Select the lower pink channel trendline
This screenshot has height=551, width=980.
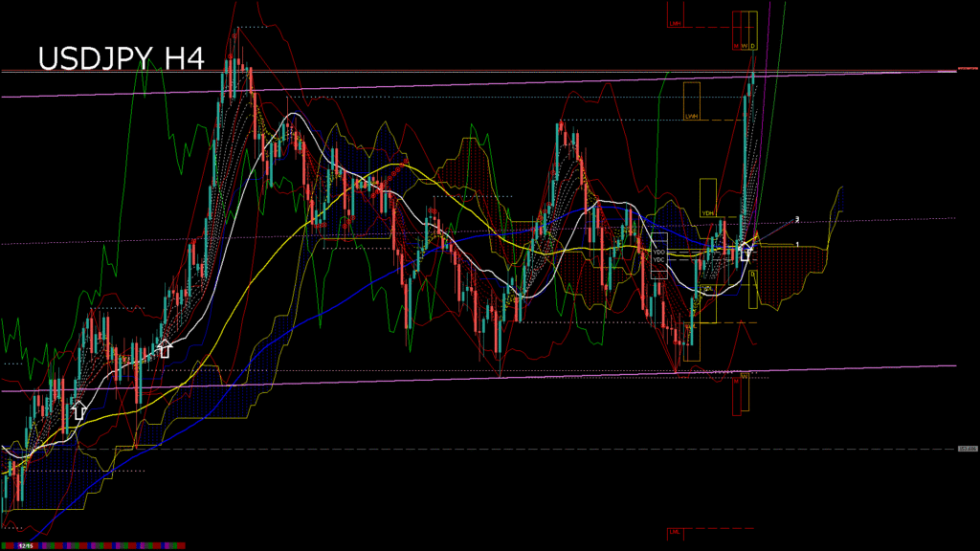point(479,377)
